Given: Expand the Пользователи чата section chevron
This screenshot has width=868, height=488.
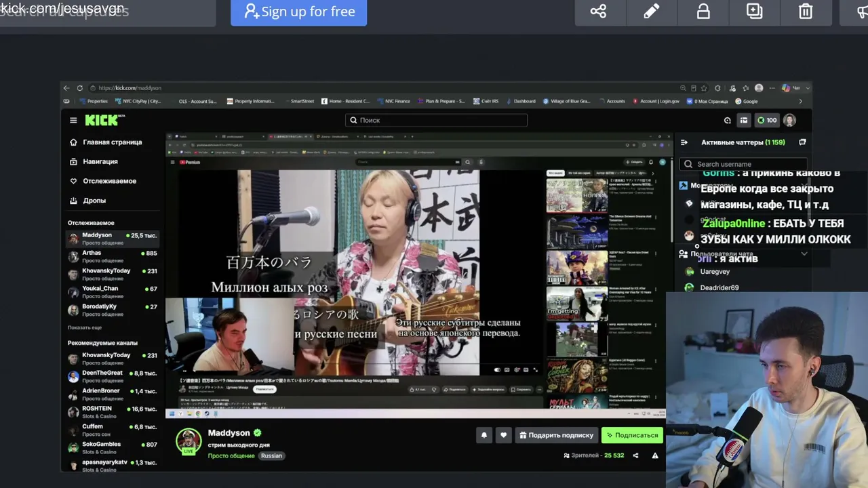Looking at the screenshot, I should [x=804, y=254].
